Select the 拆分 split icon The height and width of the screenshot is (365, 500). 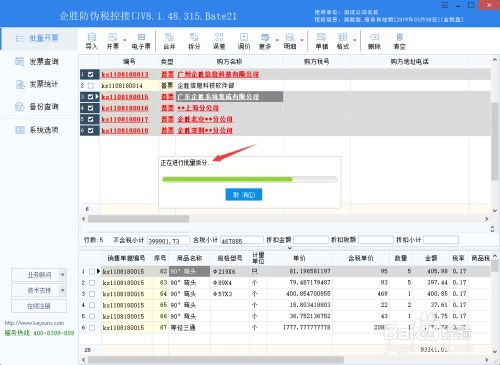194,37
